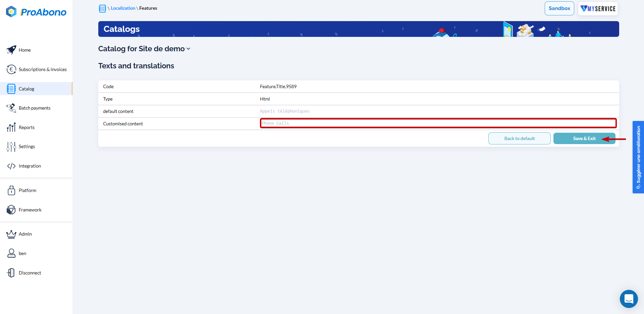644x314 pixels.
Task: Click the default content Appels téléphoniques field
Action: (285, 111)
